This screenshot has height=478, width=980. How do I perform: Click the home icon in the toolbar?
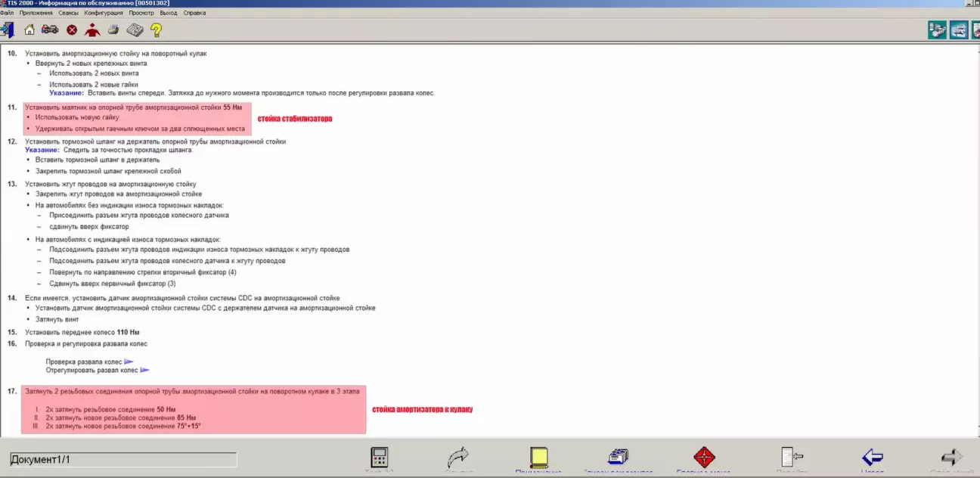(29, 30)
